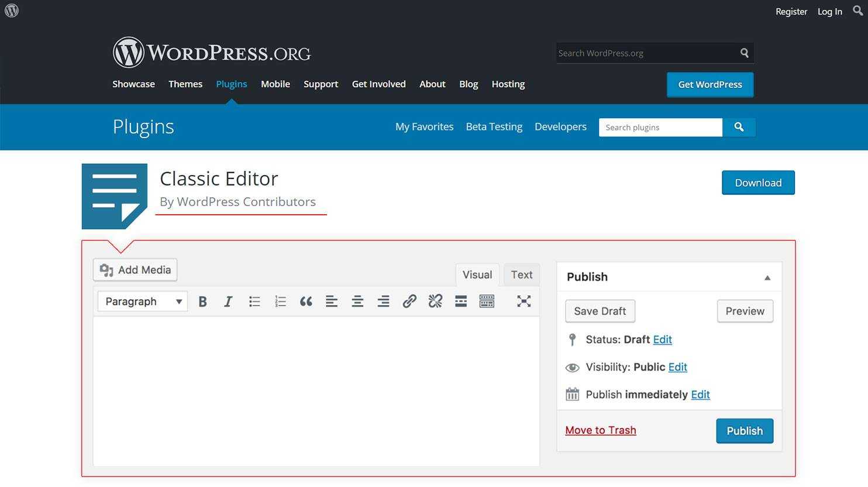Click the Preview button
Image resolution: width=868 pixels, height=487 pixels.
[x=745, y=311]
